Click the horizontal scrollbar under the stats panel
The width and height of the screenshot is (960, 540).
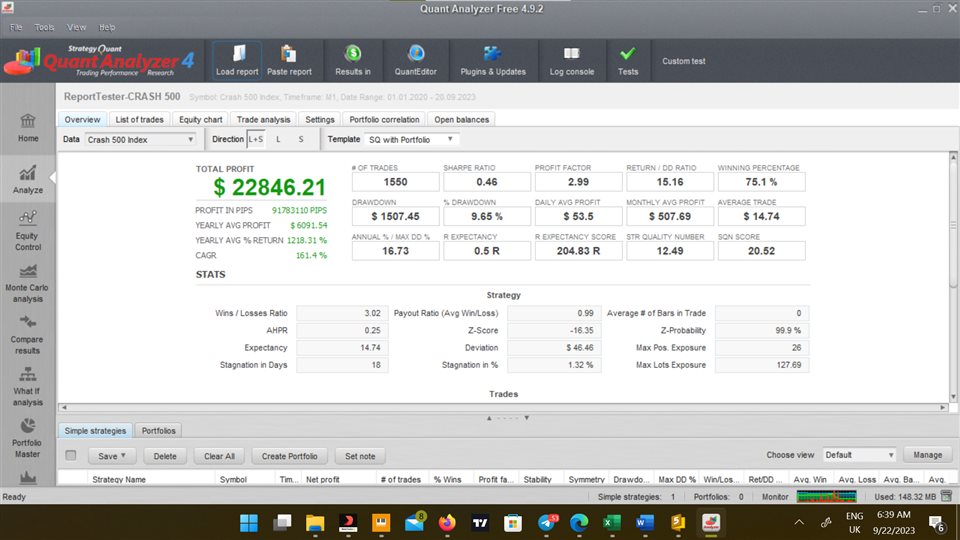click(500, 407)
